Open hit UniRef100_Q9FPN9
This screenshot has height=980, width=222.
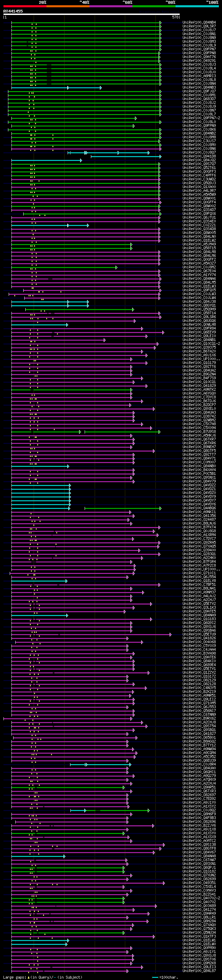[x=199, y=125]
